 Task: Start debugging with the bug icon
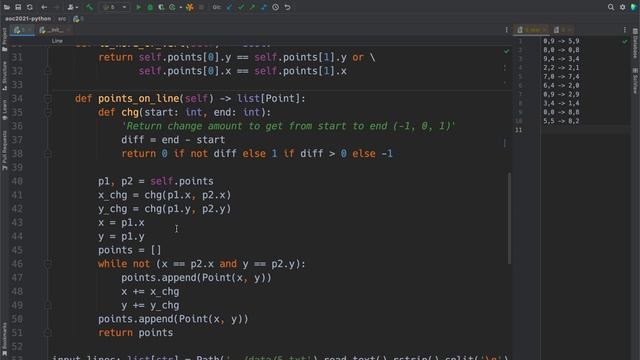pos(150,7)
